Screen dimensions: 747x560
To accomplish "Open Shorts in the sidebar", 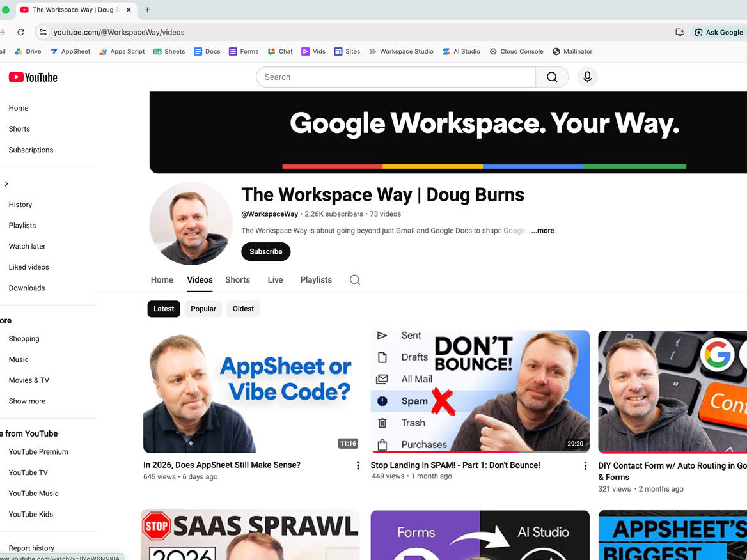I will 19,129.
